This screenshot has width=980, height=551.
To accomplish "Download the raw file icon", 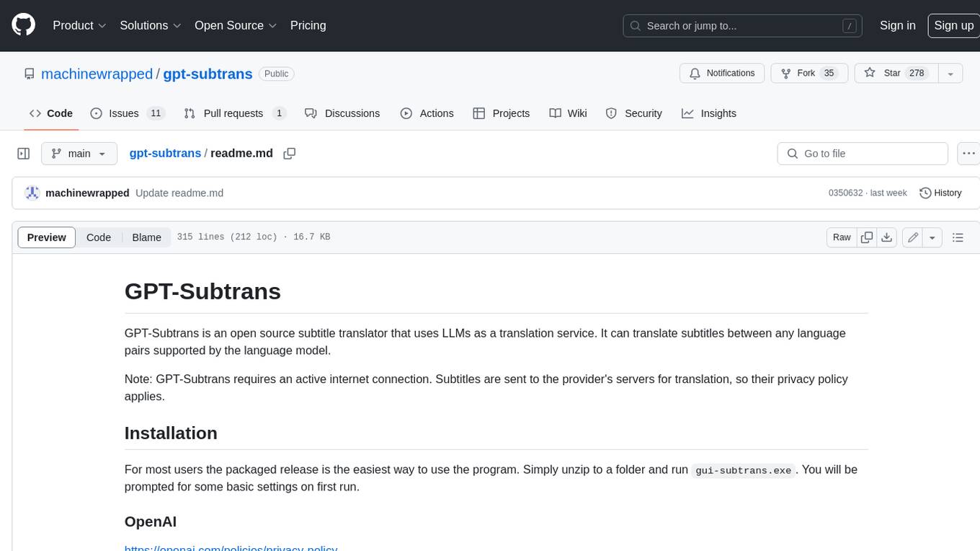I will click(x=887, y=237).
